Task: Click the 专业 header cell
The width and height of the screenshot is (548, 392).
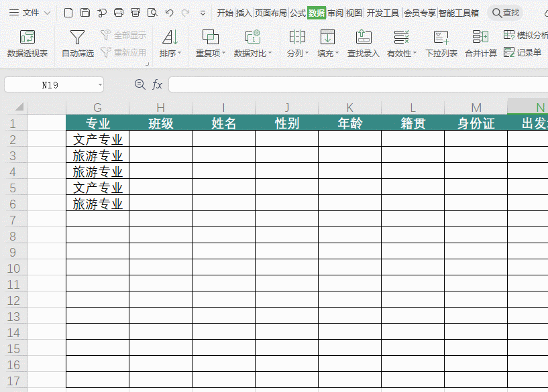Action: 97,123
